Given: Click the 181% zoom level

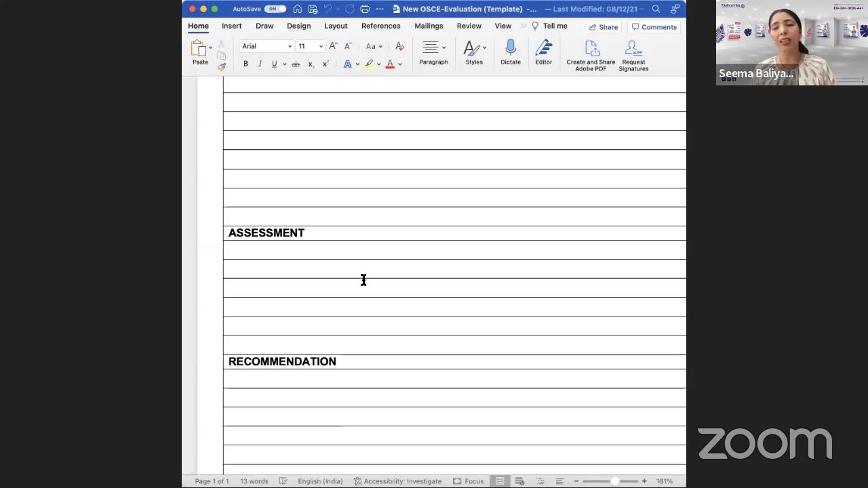Looking at the screenshot, I should pos(664,481).
